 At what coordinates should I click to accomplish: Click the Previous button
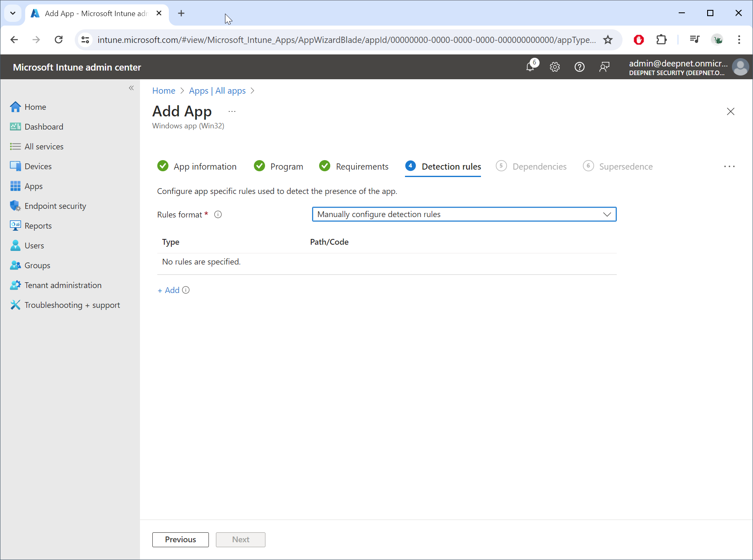[180, 539]
